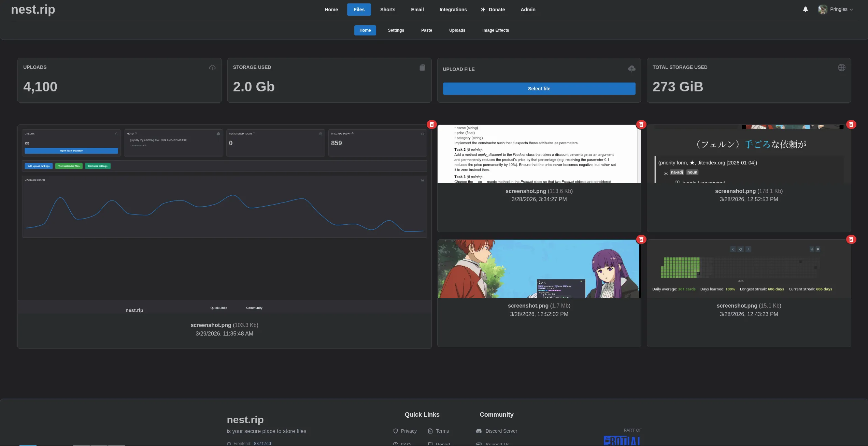Click the lightning icon next to Donate

coord(483,9)
